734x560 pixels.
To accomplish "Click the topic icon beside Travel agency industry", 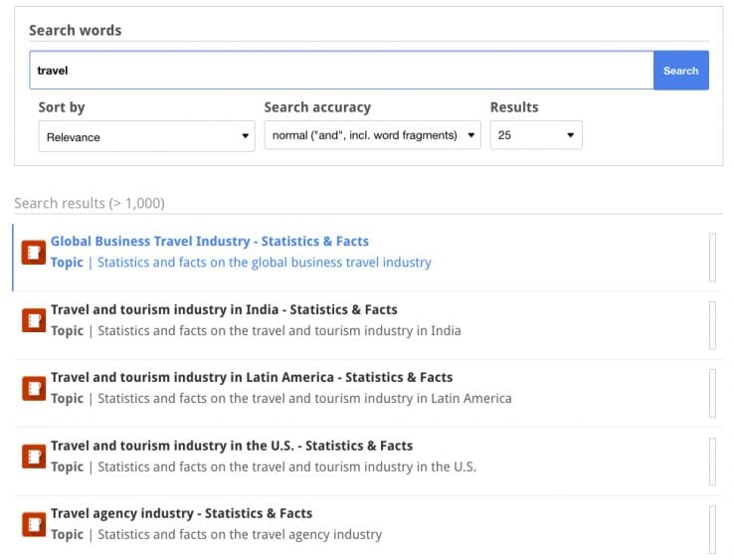I will (34, 524).
